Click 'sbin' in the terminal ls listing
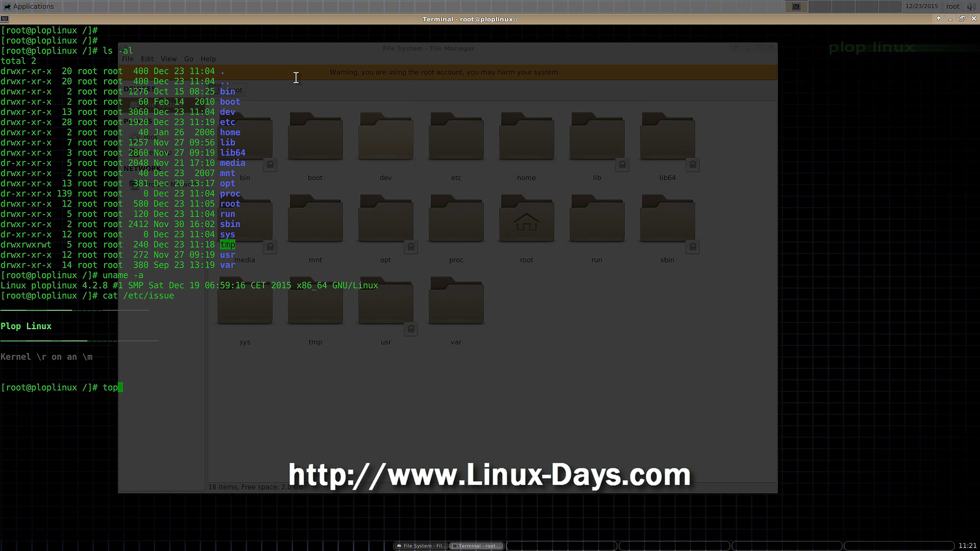 point(230,224)
